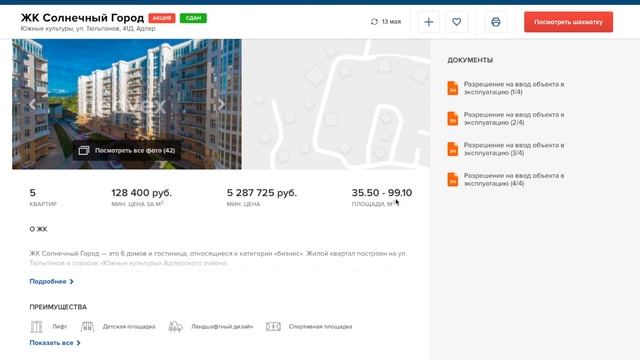
Task: Click the gray map area
Action: point(336,104)
